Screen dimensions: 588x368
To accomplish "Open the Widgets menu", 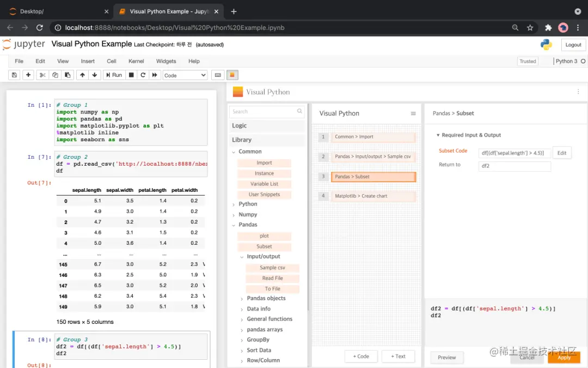I will tap(166, 61).
